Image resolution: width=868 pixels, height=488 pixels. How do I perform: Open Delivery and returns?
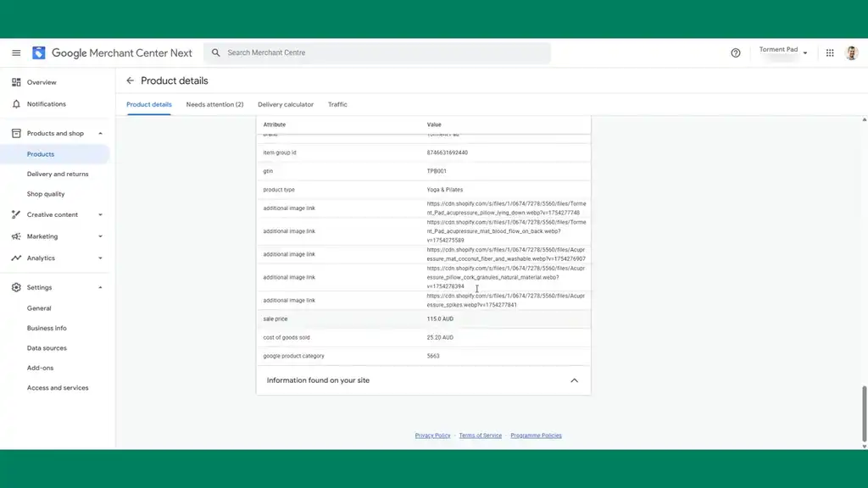58,174
